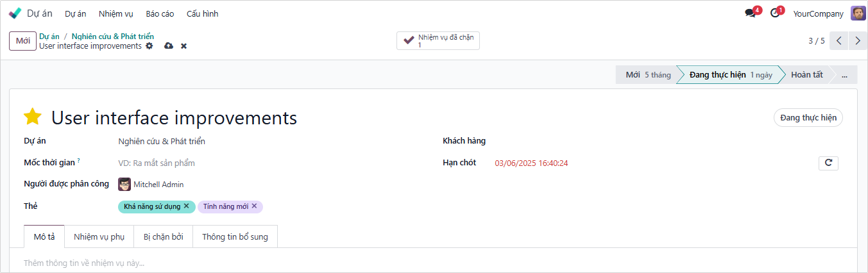Go to the previous record arrow
The image size is (868, 273).
[838, 41]
